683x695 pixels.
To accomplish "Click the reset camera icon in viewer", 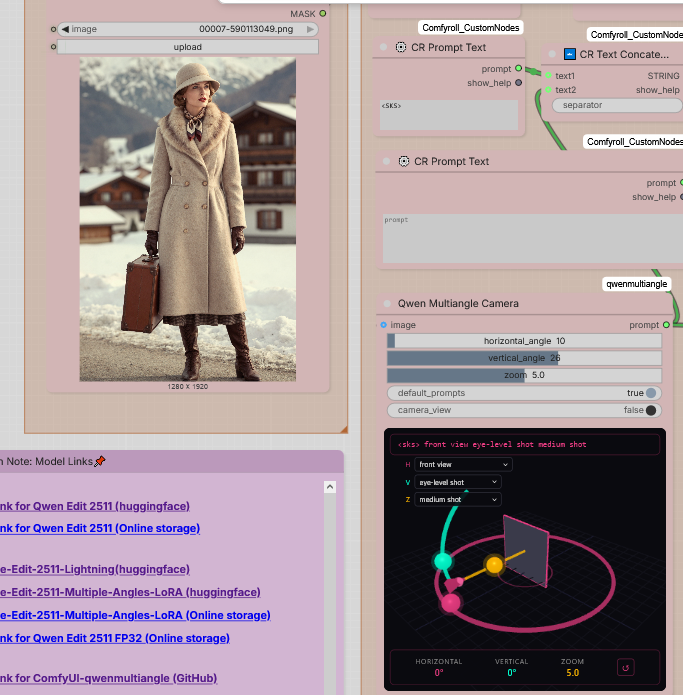I will [626, 667].
